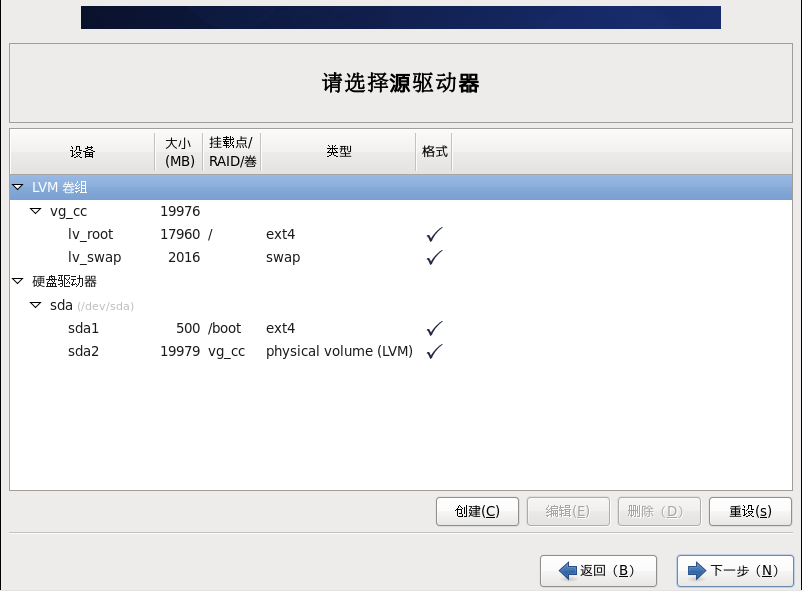
Task: Select the sda (/dev/sda) disk row
Action: [x=401, y=305]
